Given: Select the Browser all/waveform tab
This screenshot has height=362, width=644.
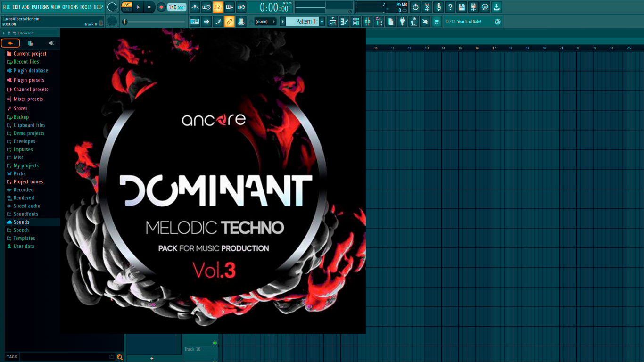Looking at the screenshot, I should 10,43.
